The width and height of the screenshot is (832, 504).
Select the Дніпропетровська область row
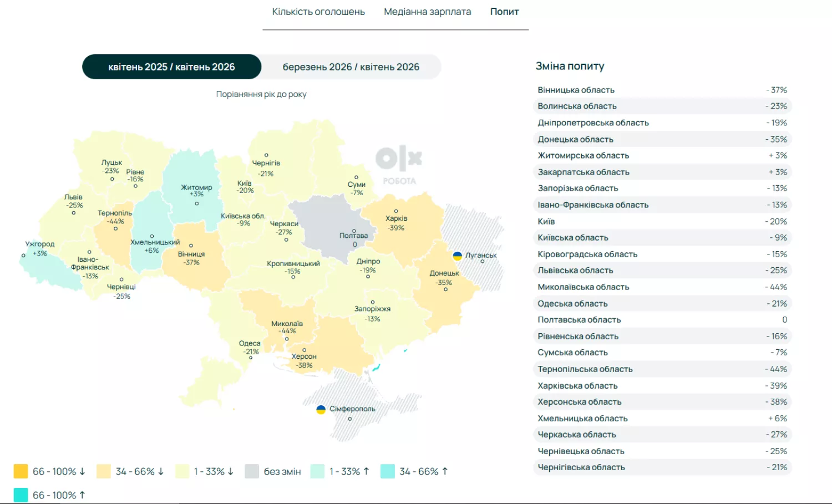coord(662,123)
